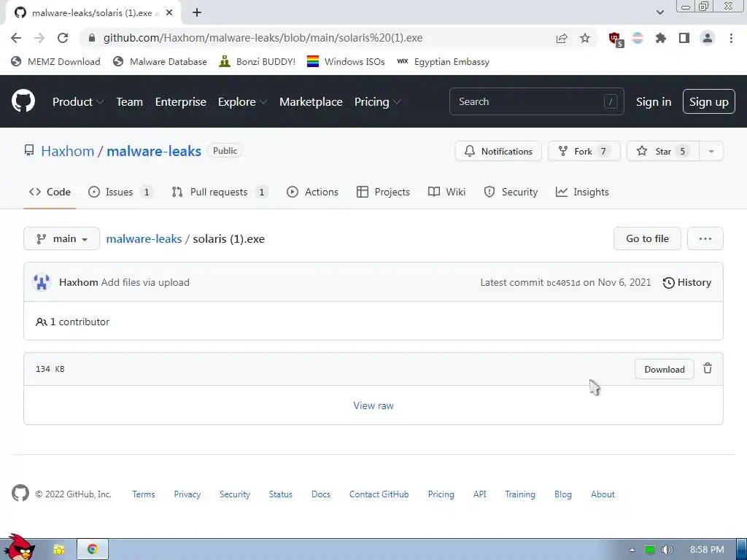747x560 pixels.
Task: Select the Code tab
Action: [50, 192]
